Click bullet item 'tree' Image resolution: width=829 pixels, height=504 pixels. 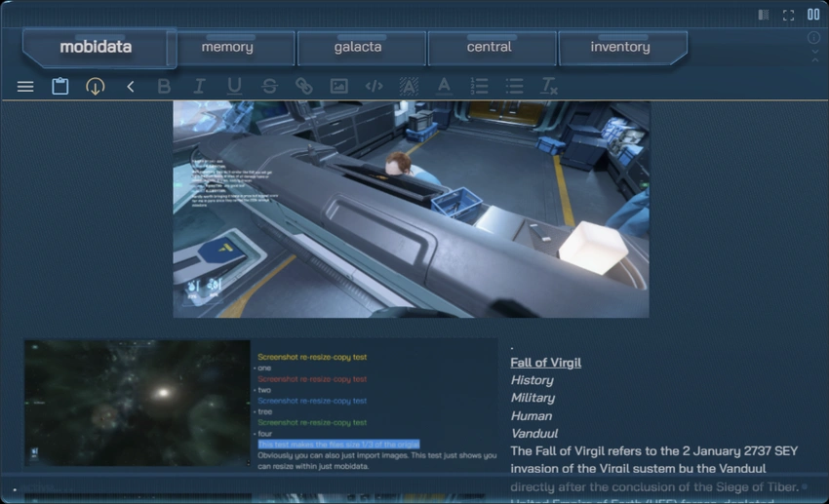point(265,411)
